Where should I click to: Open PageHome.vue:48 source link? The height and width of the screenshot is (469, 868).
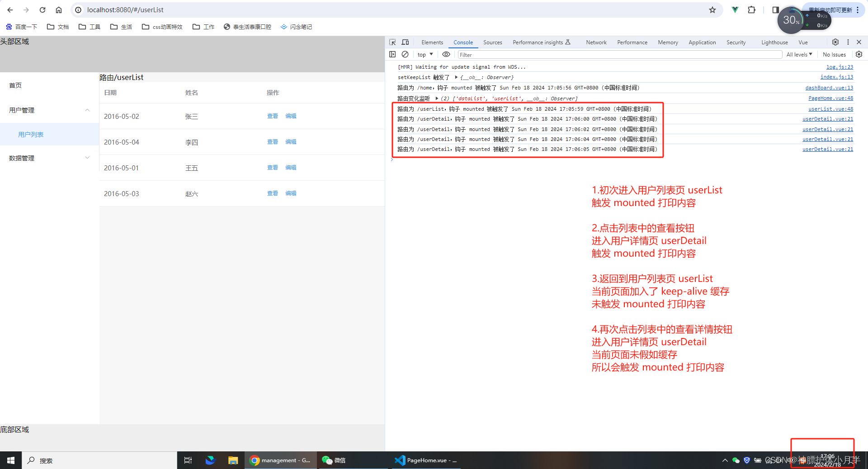[830, 98]
